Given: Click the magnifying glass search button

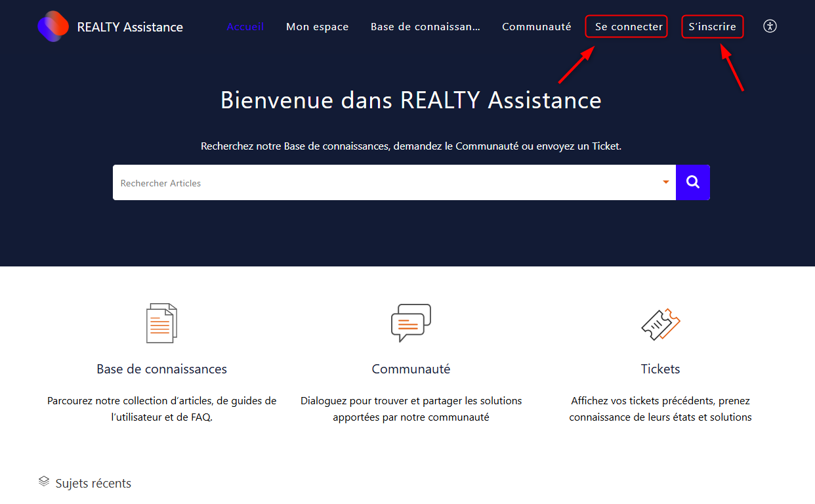Looking at the screenshot, I should (x=692, y=182).
